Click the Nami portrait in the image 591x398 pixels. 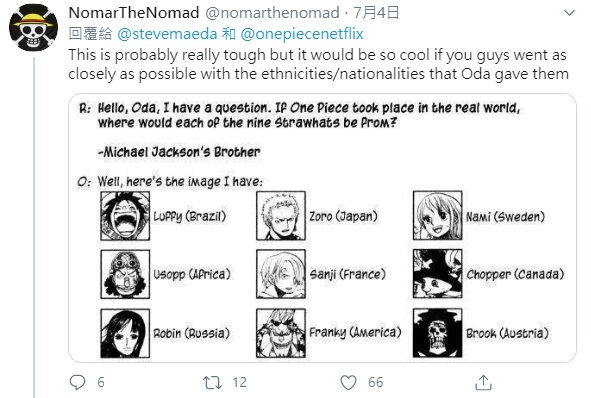coord(438,216)
